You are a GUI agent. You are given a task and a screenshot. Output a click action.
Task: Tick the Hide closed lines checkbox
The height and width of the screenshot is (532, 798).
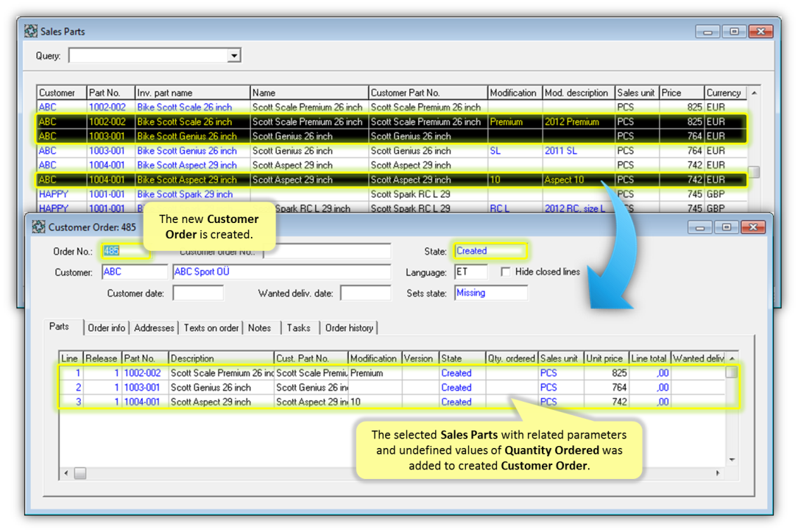coord(505,272)
